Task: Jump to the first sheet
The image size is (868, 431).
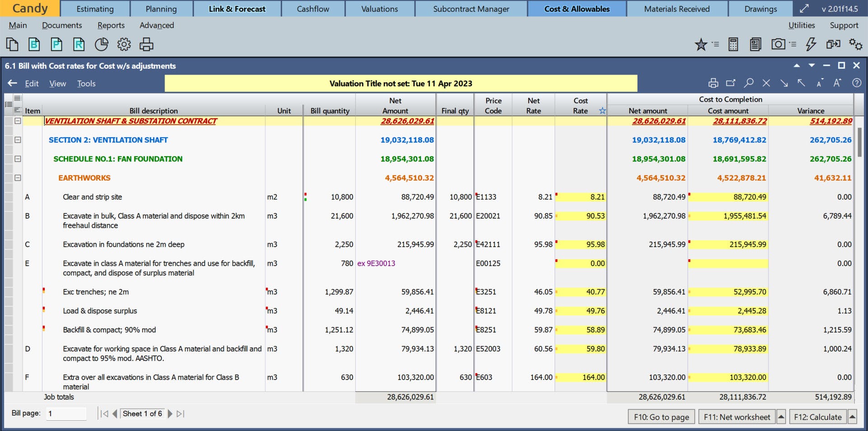Action: (x=104, y=413)
